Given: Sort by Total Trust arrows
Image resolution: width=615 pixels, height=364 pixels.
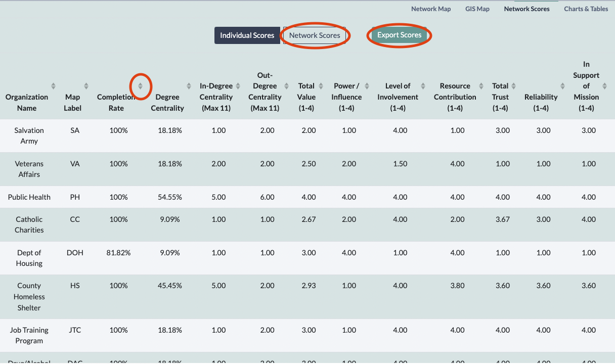Looking at the screenshot, I should pyautogui.click(x=513, y=86).
